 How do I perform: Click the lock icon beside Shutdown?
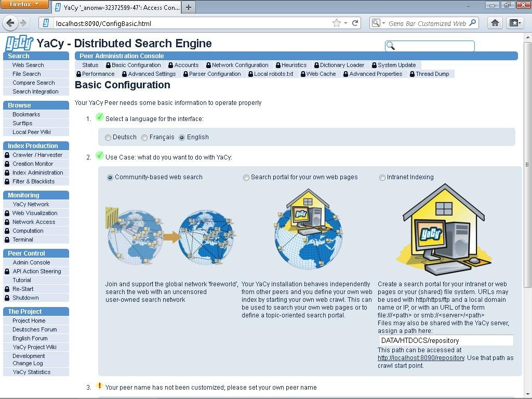tap(7, 298)
